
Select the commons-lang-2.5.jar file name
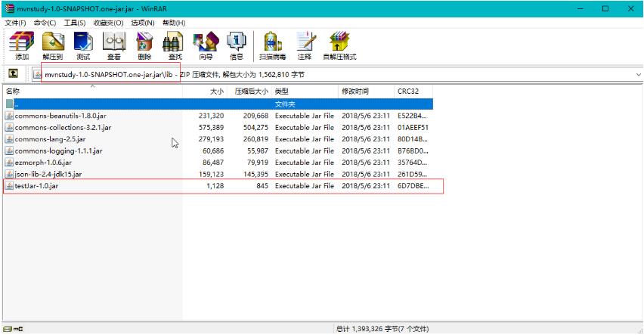click(x=50, y=139)
